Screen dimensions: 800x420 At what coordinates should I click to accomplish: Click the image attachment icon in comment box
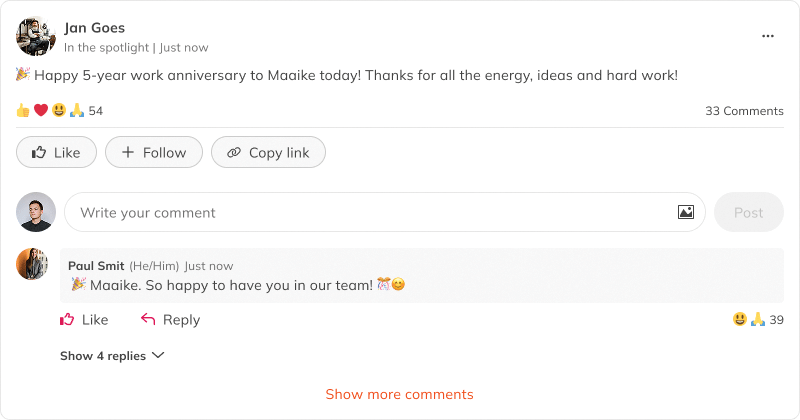pos(686,212)
